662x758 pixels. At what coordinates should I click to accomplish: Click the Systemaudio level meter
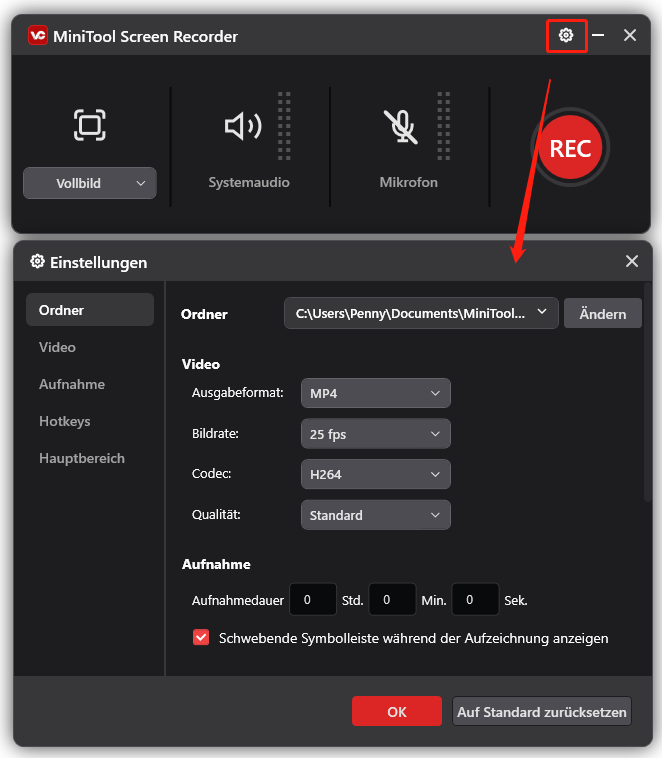click(284, 126)
